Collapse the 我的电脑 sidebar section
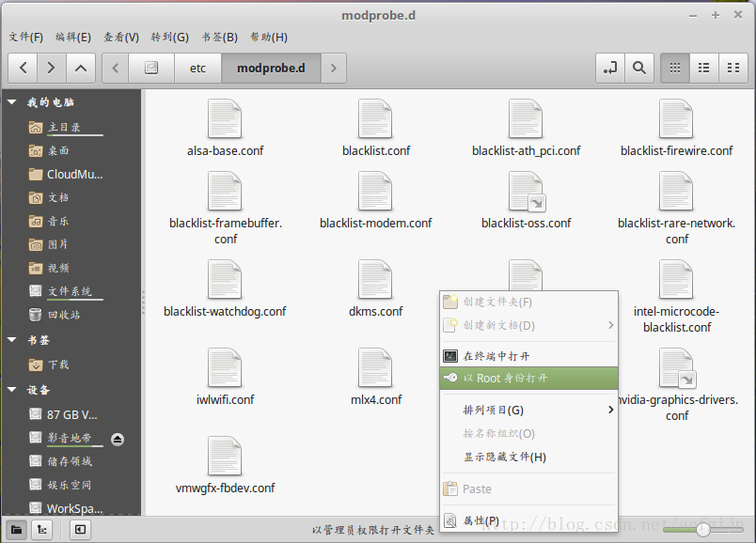Image resolution: width=756 pixels, height=543 pixels. (x=12, y=102)
